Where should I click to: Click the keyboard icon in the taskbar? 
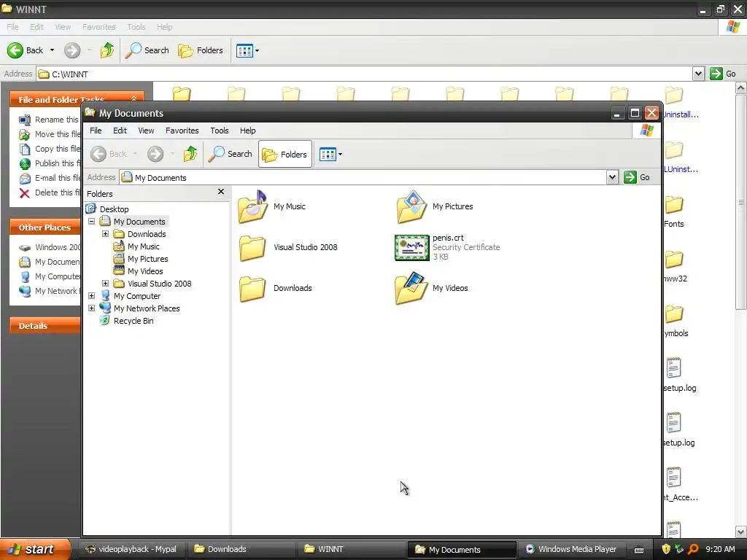(x=639, y=550)
